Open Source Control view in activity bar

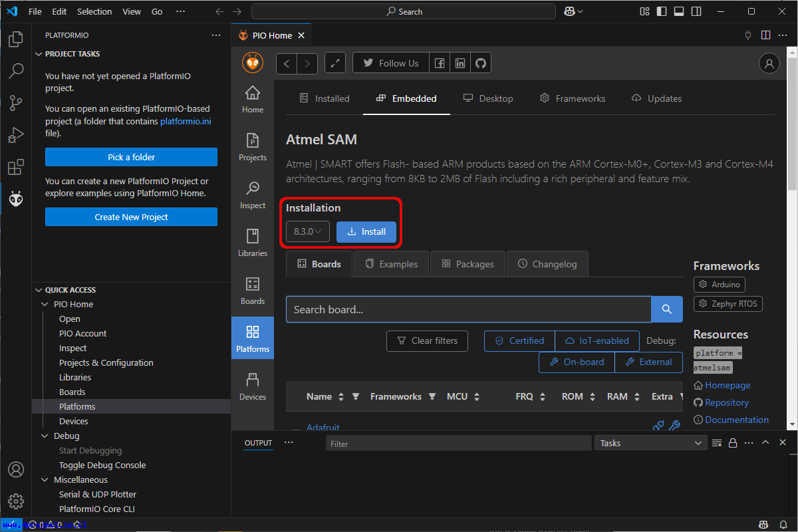coord(16,103)
